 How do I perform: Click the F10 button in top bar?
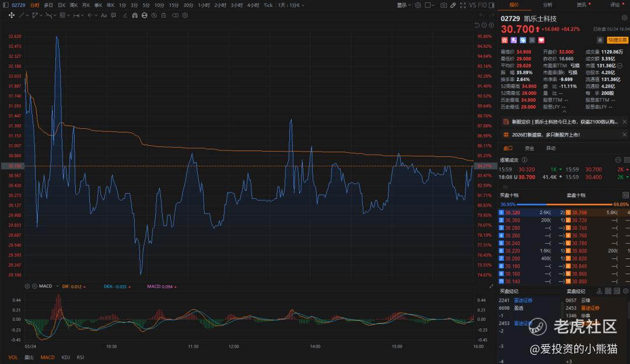click(482, 5)
